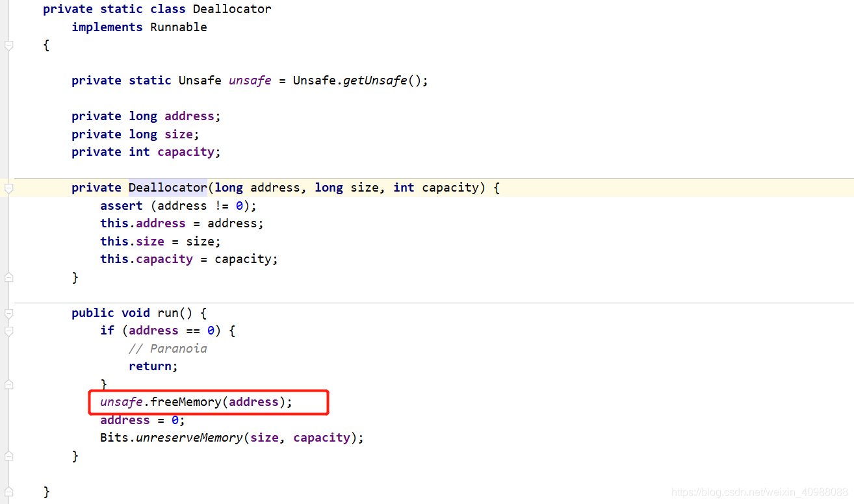Click the this.size assignment line
The image size is (854, 504).
[x=160, y=242]
